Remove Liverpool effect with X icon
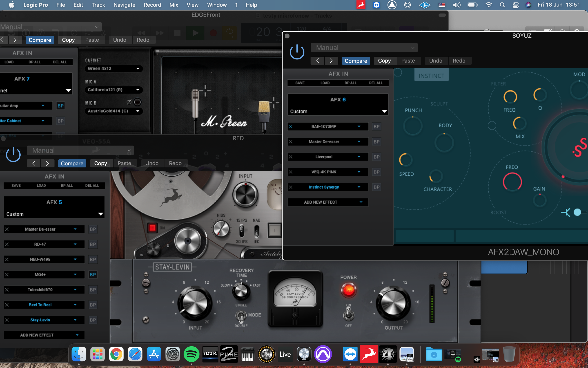Viewport: 588px width, 368px height. (291, 157)
